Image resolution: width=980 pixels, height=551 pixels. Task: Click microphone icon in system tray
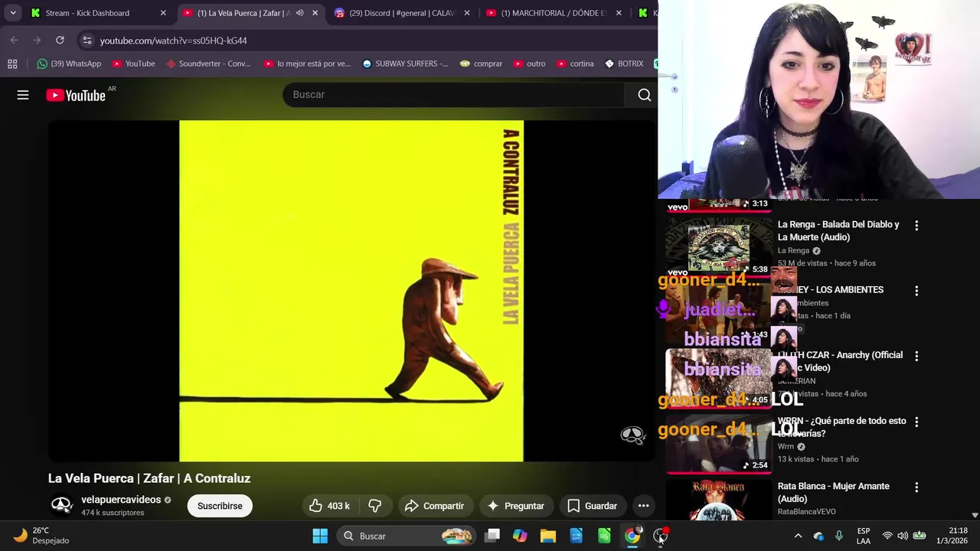click(x=839, y=536)
